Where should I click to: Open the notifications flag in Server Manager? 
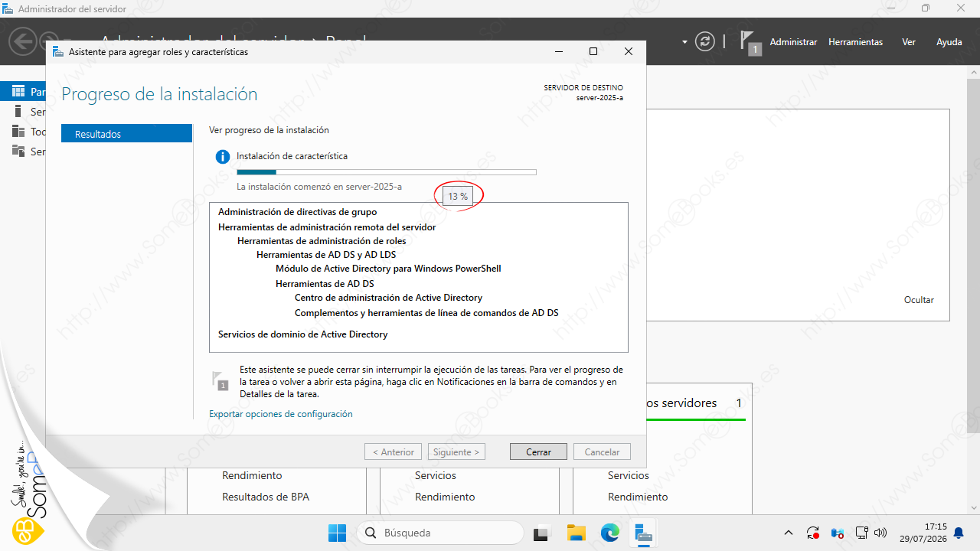750,43
